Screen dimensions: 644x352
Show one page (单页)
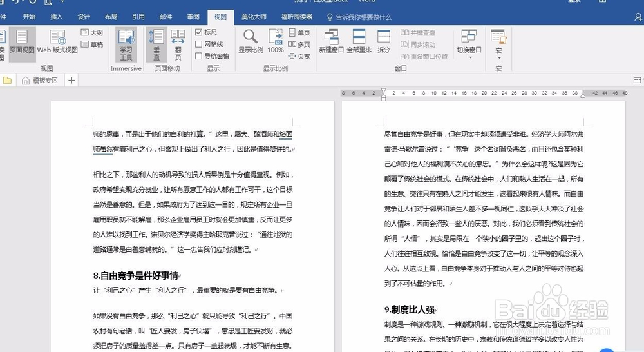(299, 32)
